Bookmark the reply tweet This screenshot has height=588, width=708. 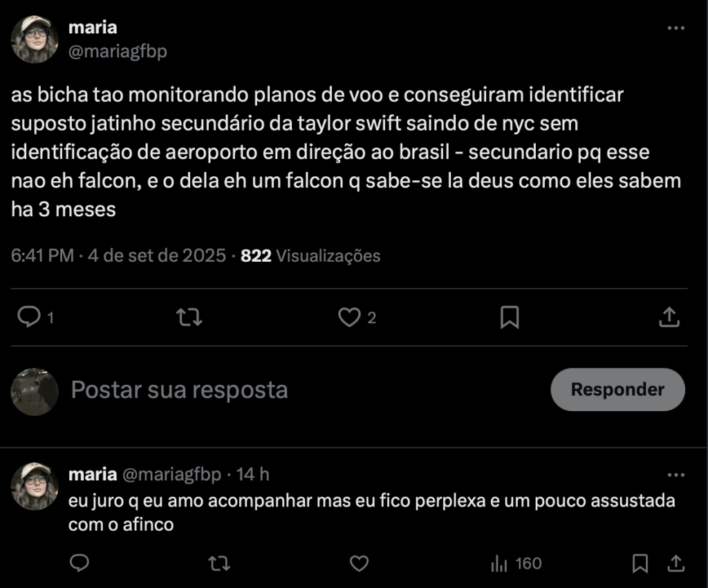640,564
